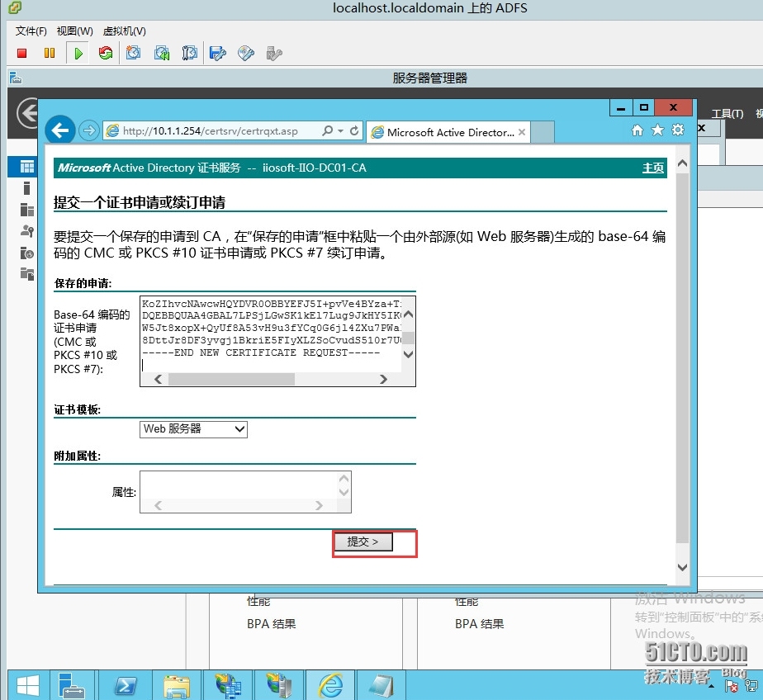Image resolution: width=763 pixels, height=700 pixels.
Task: Restart the virtual machine with reset icon
Action: [105, 53]
